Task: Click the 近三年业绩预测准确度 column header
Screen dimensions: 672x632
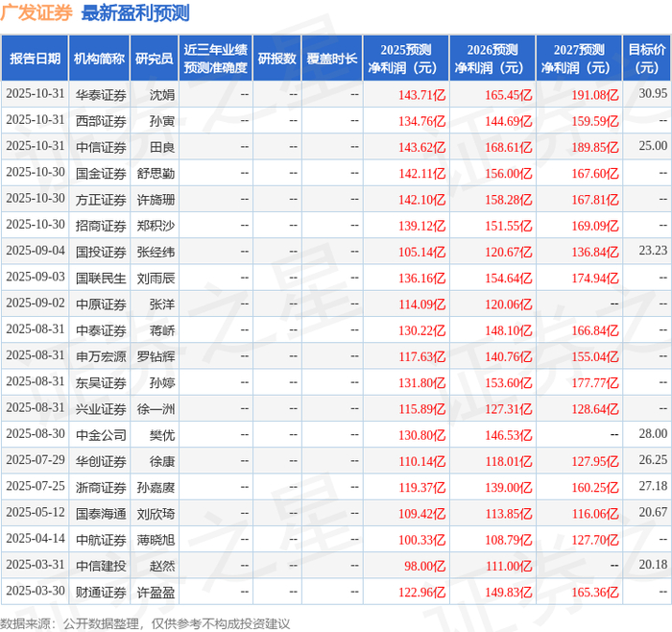Action: (x=216, y=59)
